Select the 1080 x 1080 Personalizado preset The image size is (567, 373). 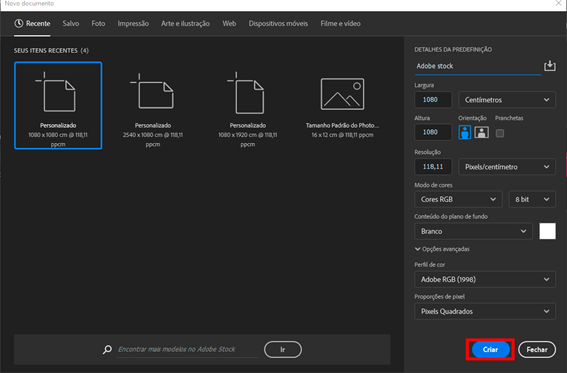point(58,106)
